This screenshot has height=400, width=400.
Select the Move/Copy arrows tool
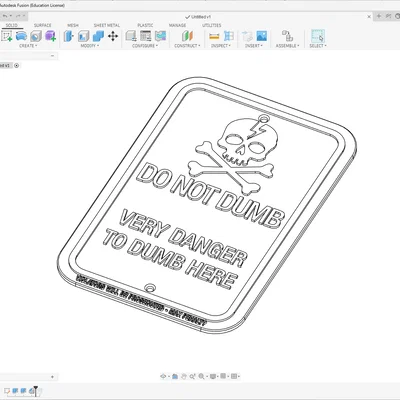tap(113, 36)
